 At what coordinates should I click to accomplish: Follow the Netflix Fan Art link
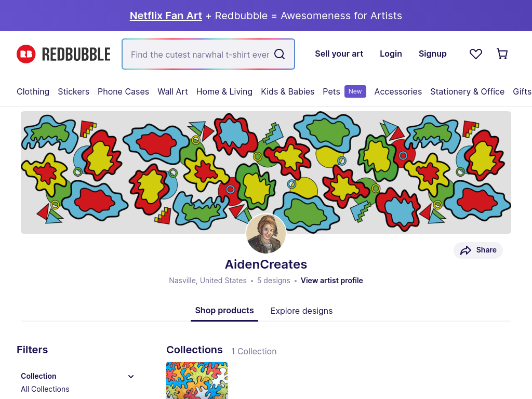click(166, 16)
